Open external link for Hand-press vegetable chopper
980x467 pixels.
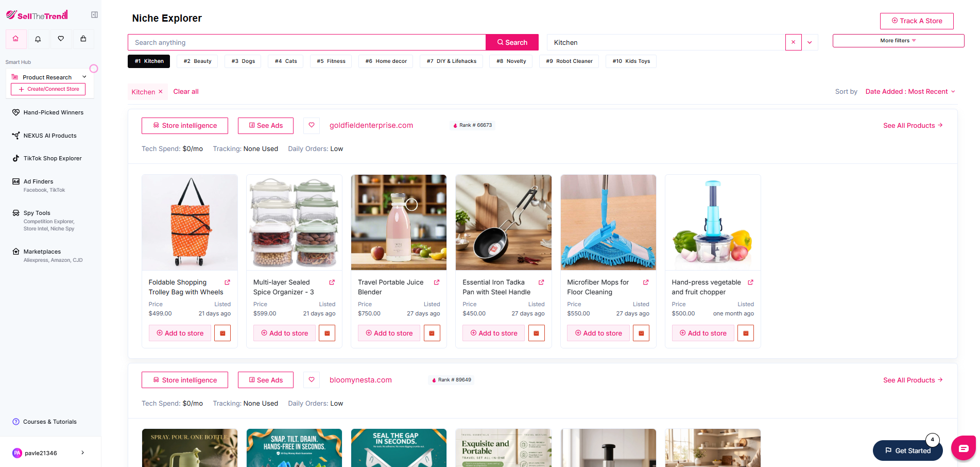[750, 282]
